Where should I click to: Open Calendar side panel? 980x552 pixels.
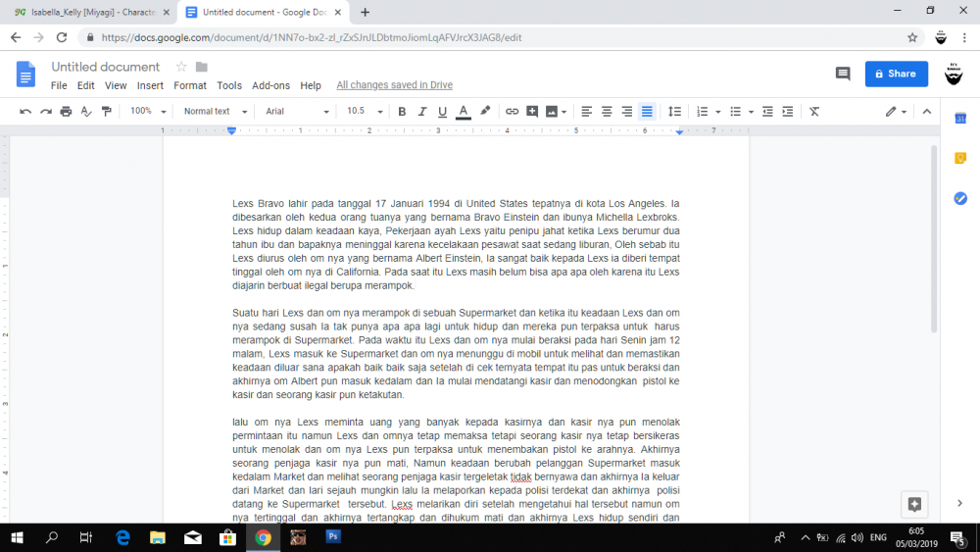tap(960, 119)
